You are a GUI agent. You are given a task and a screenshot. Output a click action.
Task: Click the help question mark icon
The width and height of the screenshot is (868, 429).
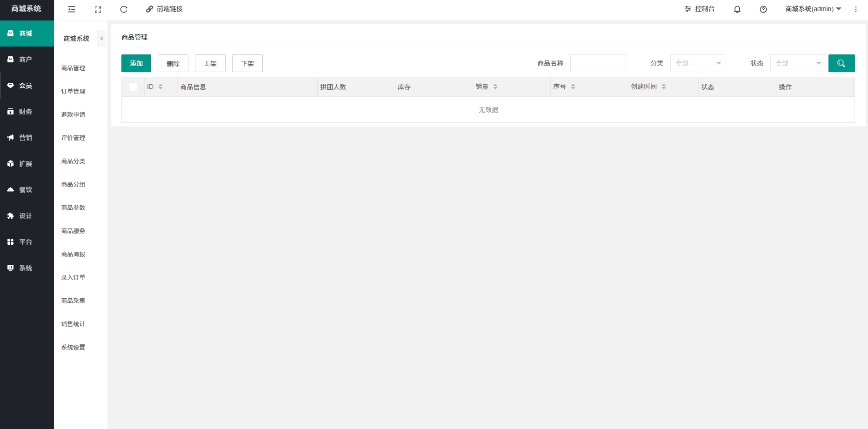point(763,9)
